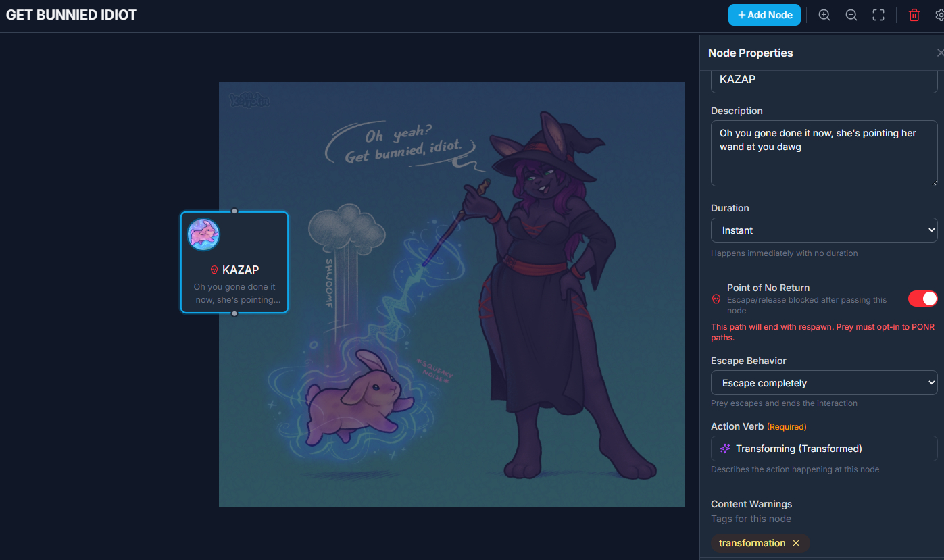This screenshot has width=944, height=560.
Task: Select the KAZAP node card on canvas
Action: [x=234, y=262]
